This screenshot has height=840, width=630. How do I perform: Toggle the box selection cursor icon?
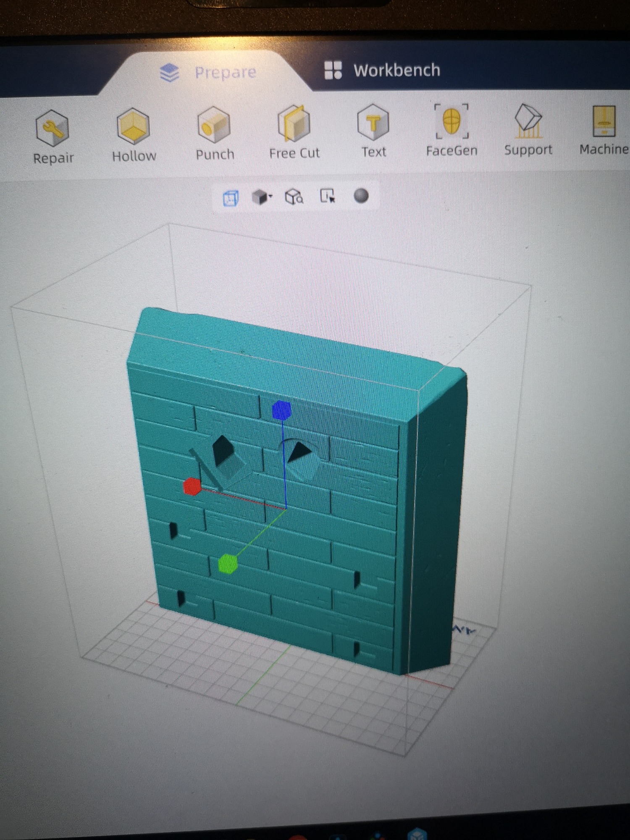click(x=327, y=196)
